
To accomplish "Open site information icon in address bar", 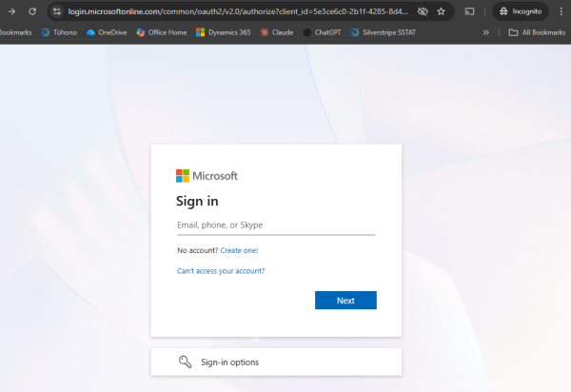I will point(57,11).
